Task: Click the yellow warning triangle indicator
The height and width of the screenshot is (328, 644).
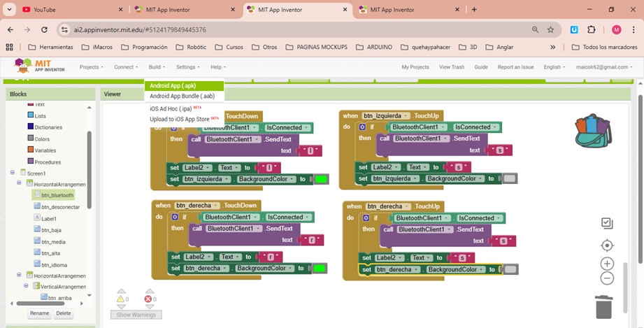Action: pos(122,299)
